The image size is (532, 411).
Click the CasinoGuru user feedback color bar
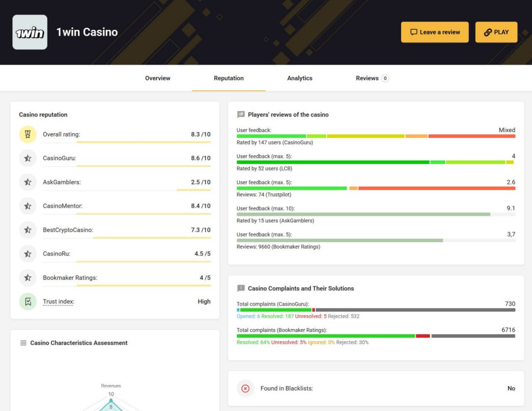pos(376,136)
